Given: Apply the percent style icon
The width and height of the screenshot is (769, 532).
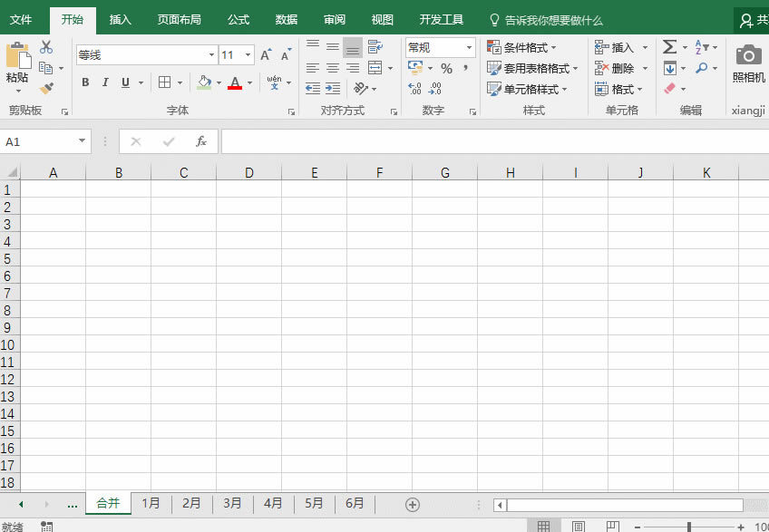Looking at the screenshot, I should pos(446,68).
